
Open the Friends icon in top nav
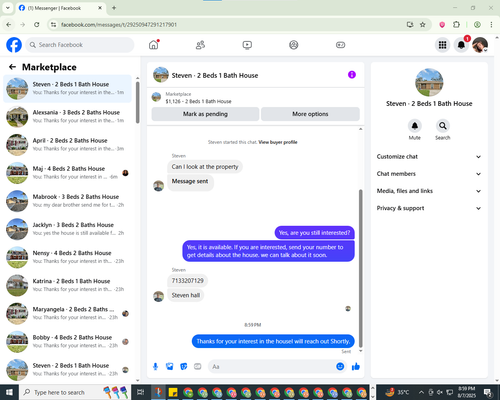pos(200,45)
